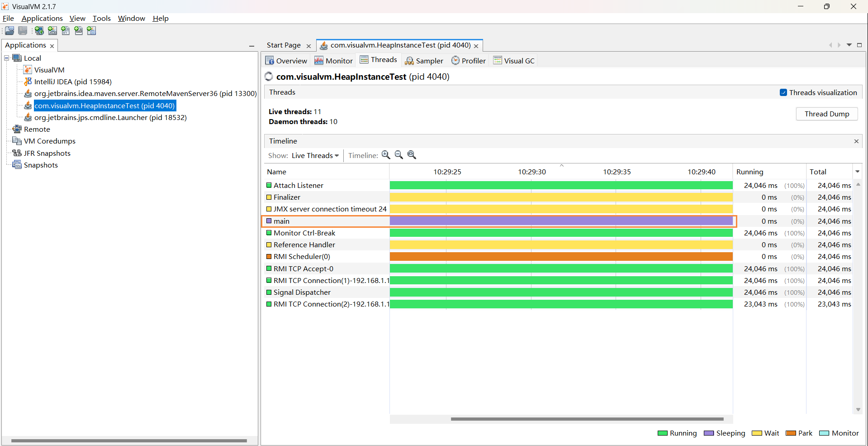Click the Applications panel horizontal scrollbar
This screenshot has height=446, width=868.
(129, 441)
